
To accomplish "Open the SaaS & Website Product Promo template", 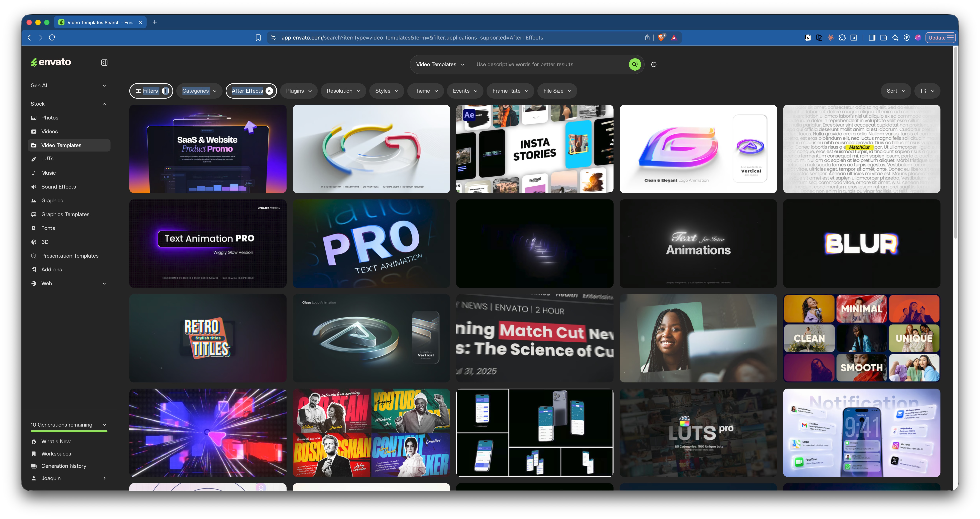I will (208, 149).
